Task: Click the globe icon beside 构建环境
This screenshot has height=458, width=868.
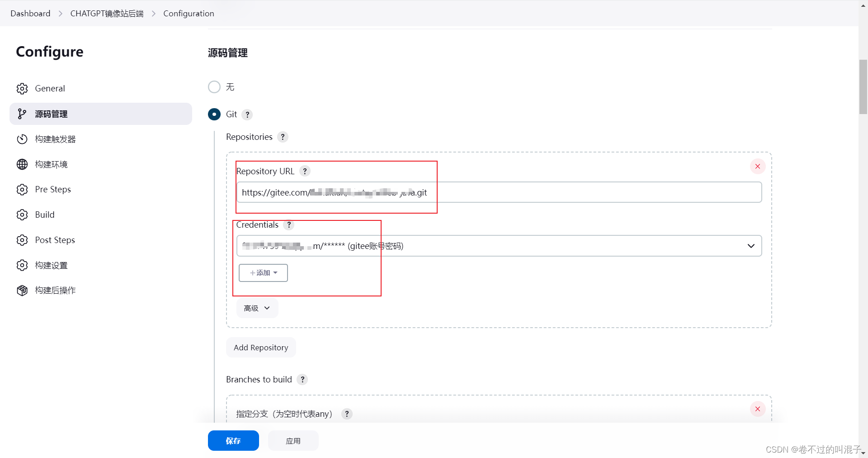Action: coord(22,164)
